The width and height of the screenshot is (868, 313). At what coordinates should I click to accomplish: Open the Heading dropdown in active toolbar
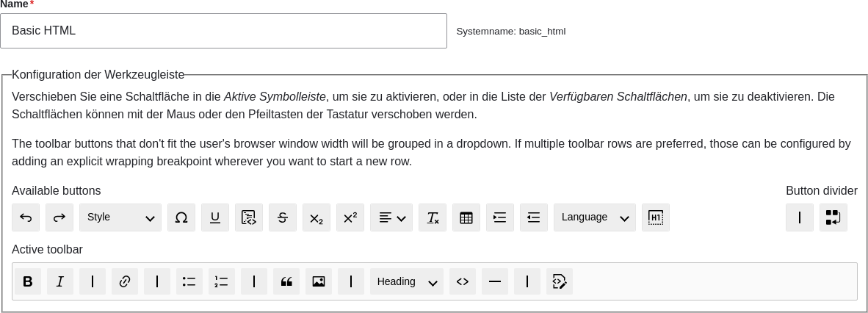pyautogui.click(x=407, y=281)
